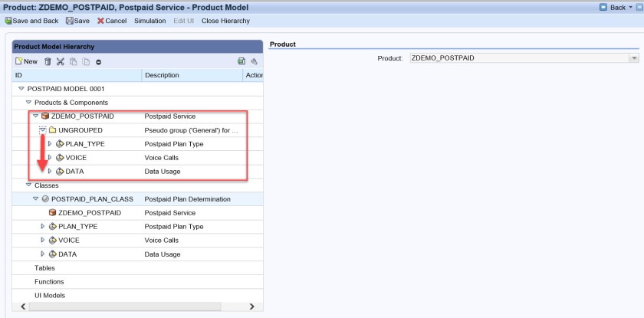Click the Action column header
644x318 pixels.
254,75
